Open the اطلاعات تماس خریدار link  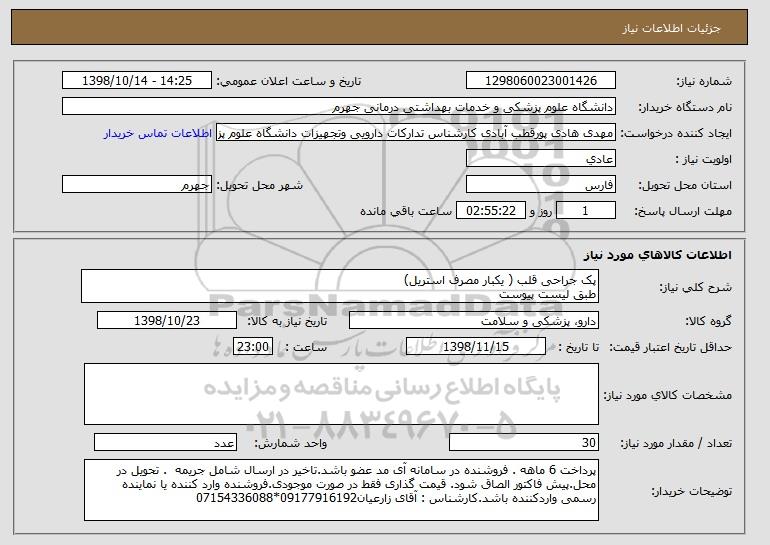[x=158, y=133]
